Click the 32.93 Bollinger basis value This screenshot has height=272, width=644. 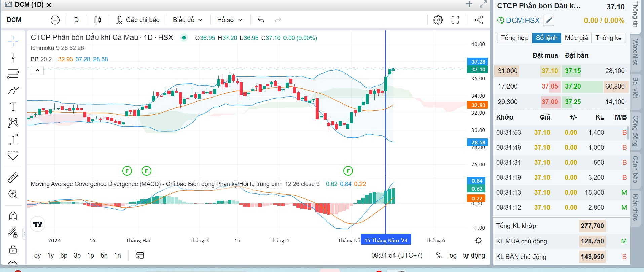(65, 59)
